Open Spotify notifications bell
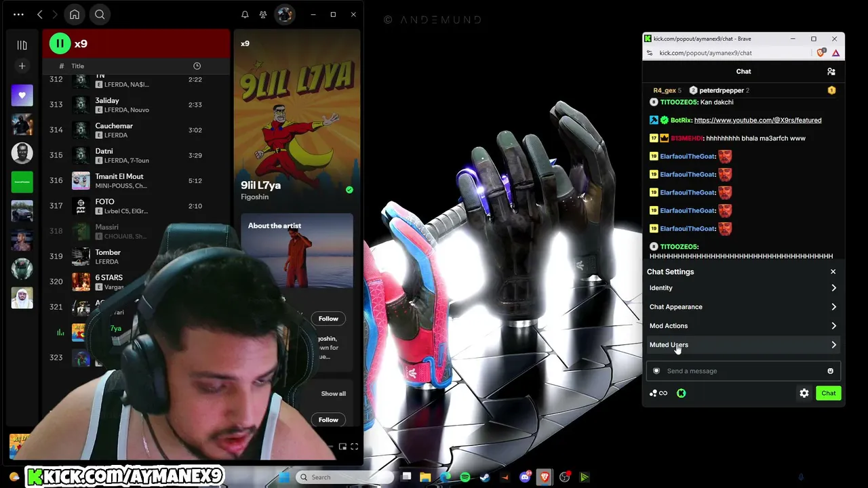Screen dimensions: 868x488 pos(245,14)
